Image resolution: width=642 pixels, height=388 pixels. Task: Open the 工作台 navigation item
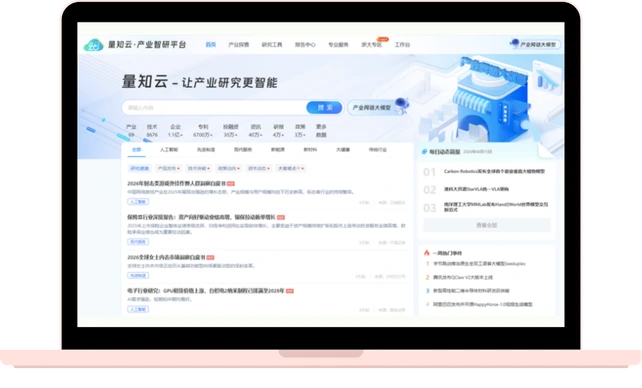point(402,45)
